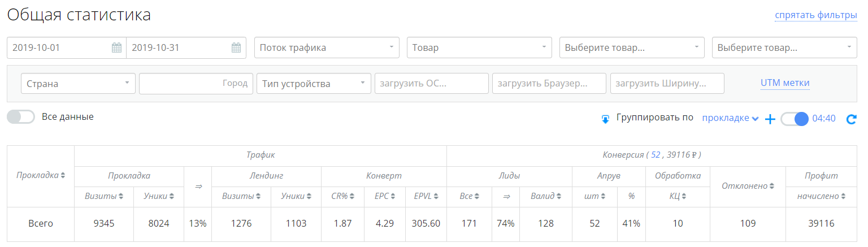Click the спрятать фильтры link
Viewport: 868px width, 247px height.
tap(815, 15)
